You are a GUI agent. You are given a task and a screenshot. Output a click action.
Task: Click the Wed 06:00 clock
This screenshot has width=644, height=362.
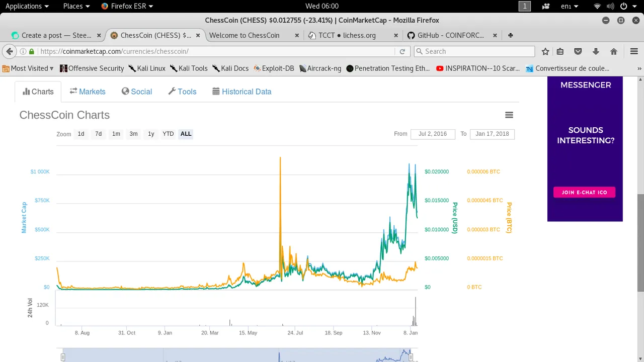(x=322, y=6)
